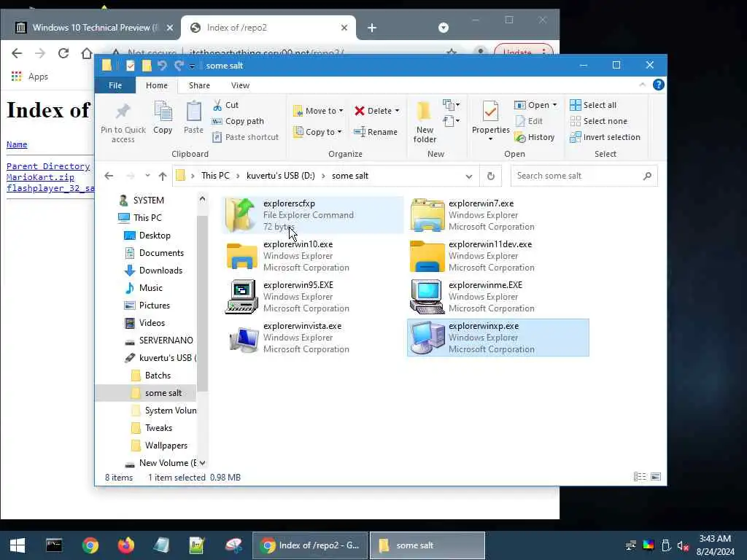
Task: Navigate back in File Explorer
Action: [109, 176]
